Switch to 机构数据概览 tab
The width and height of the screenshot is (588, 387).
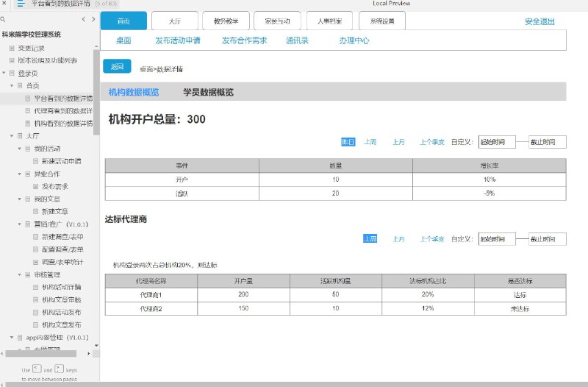click(134, 93)
